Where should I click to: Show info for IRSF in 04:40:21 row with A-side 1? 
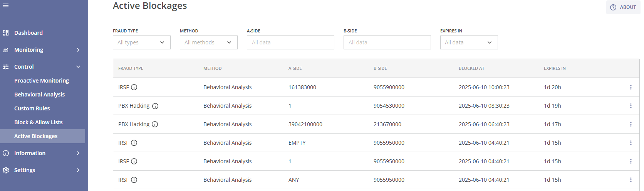[x=134, y=161]
